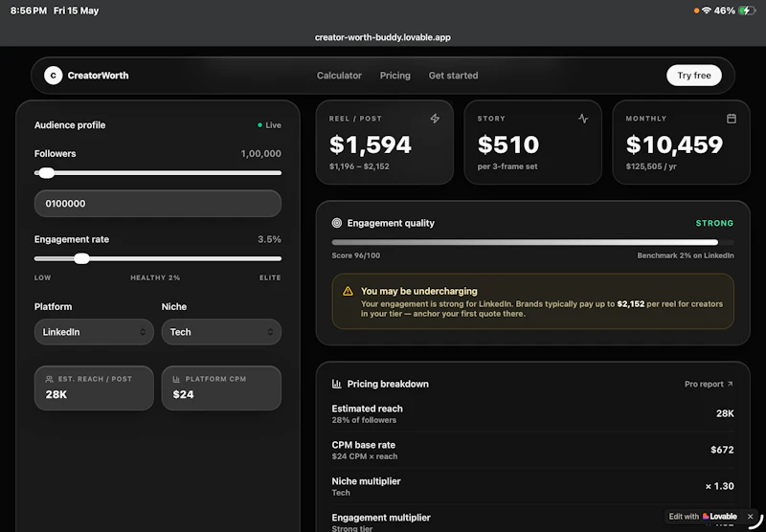The image size is (766, 532).
Task: Click the CPM base rate $672 value
Action: coord(722,450)
